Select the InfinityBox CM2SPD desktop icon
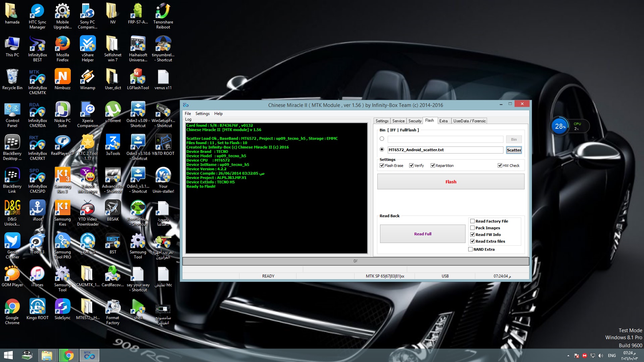The width and height of the screenshot is (644, 362). (37, 180)
